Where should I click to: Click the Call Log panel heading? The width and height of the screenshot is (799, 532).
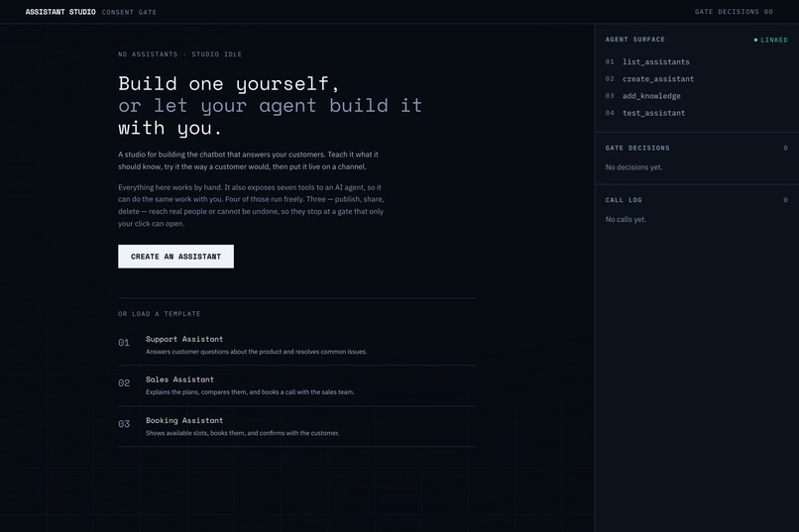pos(624,200)
